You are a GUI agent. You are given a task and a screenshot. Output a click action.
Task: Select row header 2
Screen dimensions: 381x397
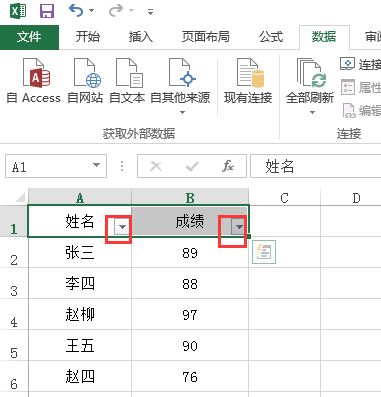[14, 252]
